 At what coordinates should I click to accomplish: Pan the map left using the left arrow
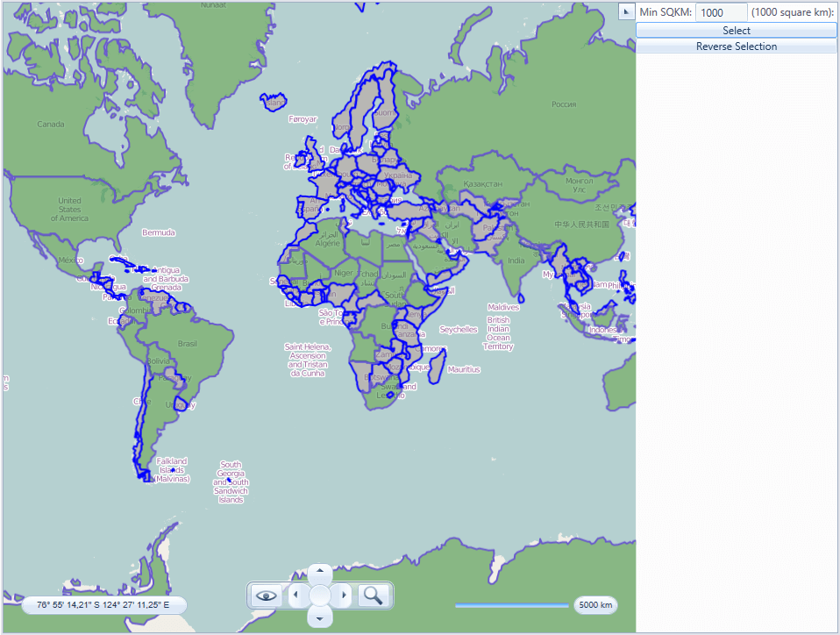(297, 595)
